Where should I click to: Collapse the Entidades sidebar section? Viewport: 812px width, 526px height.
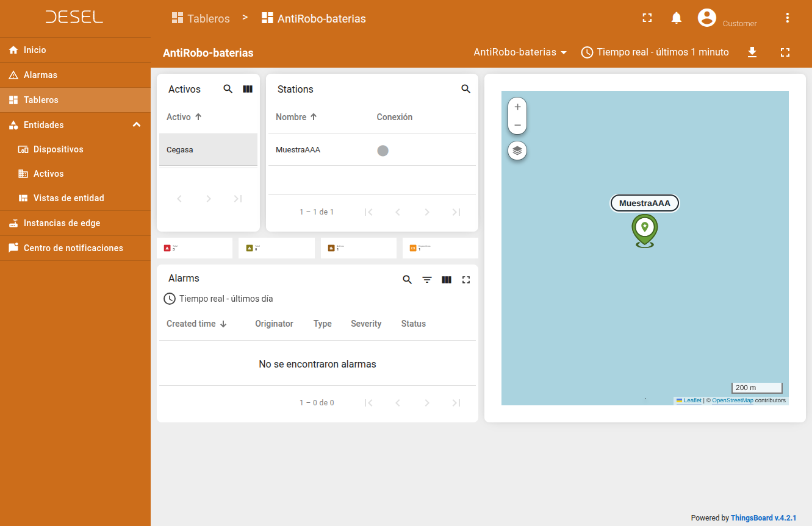pyautogui.click(x=137, y=125)
